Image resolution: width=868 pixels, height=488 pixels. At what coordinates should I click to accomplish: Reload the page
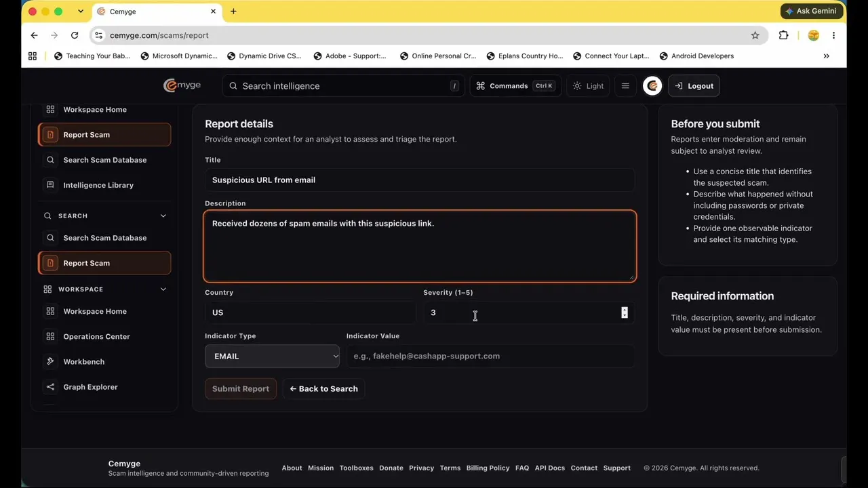[75, 35]
